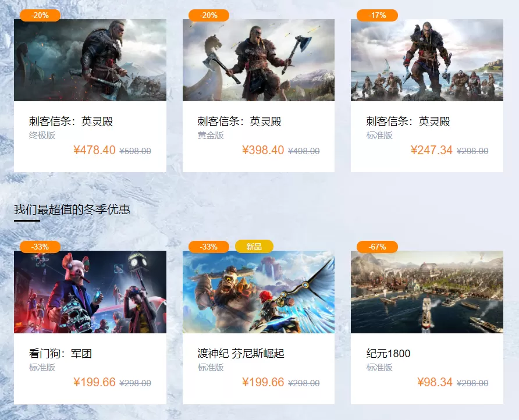Select the ¥398.40 price of 黄金版
Viewport: 519px width, 420px height.
(x=263, y=150)
